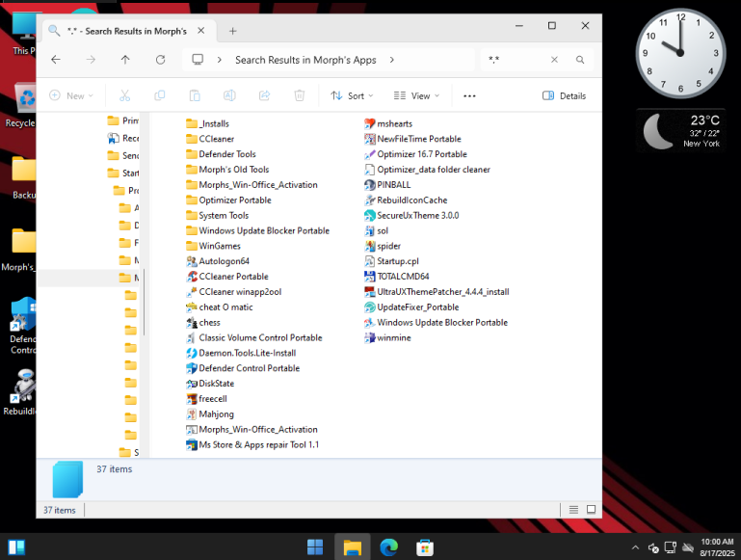Toggle the Details pane

pyautogui.click(x=565, y=96)
